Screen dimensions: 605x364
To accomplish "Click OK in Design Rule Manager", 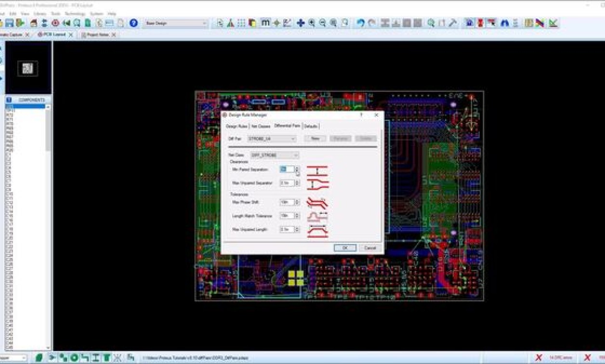I will 345,247.
